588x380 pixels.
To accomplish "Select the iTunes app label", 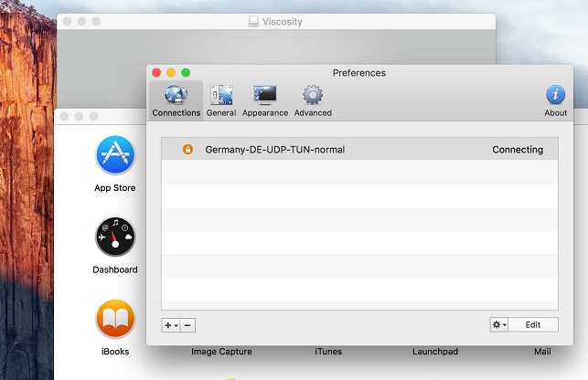I will click(328, 352).
